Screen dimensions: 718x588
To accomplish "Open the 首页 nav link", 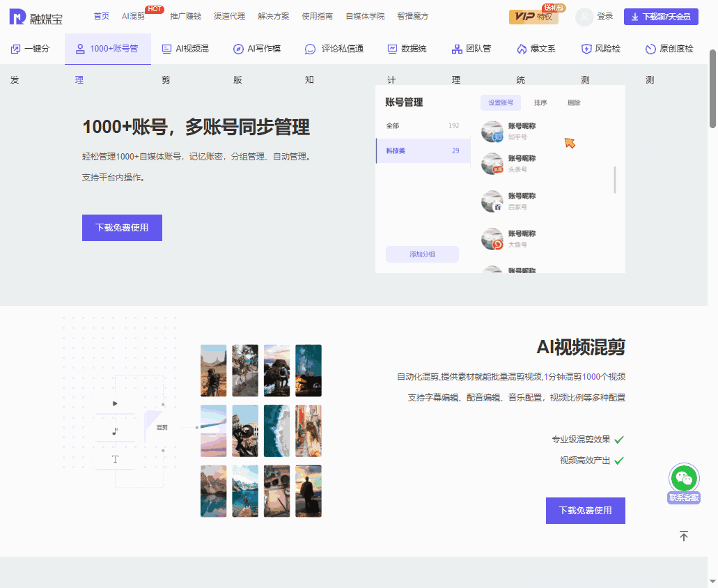I will pos(101,16).
